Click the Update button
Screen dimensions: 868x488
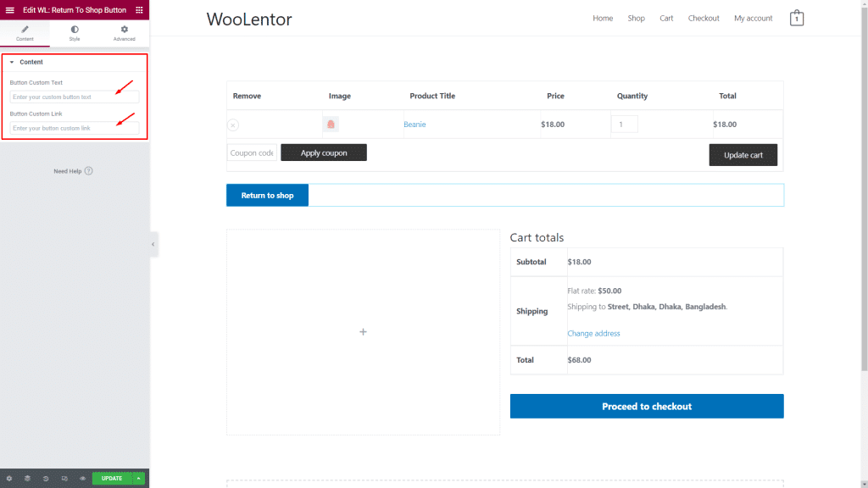coord(111,478)
